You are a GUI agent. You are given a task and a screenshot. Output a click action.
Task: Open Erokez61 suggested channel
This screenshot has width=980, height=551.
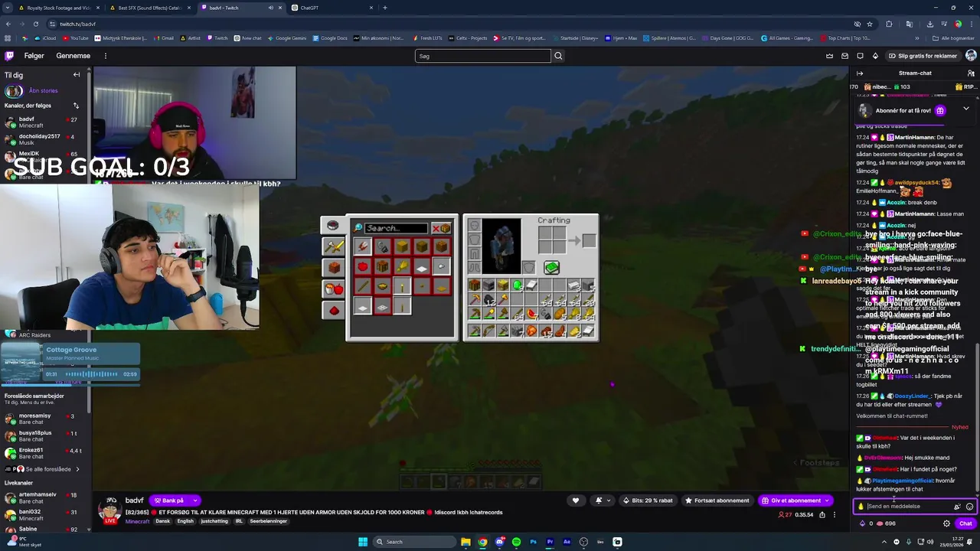[x=43, y=453]
